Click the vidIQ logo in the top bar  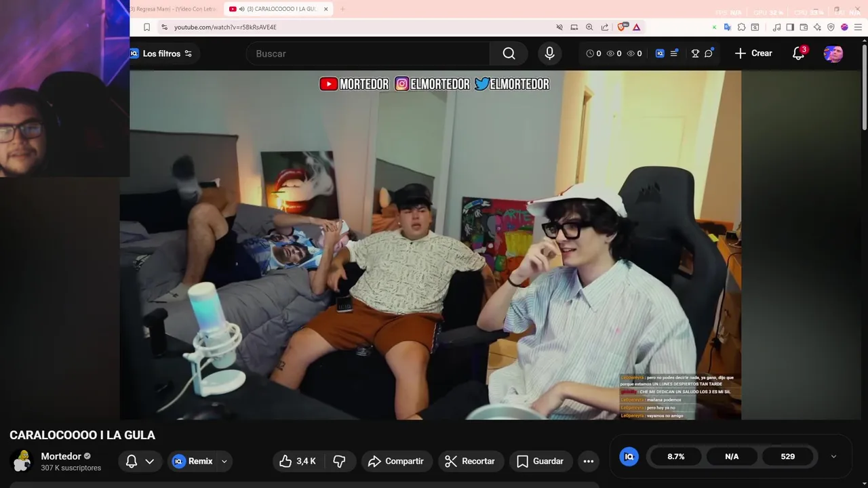point(660,54)
